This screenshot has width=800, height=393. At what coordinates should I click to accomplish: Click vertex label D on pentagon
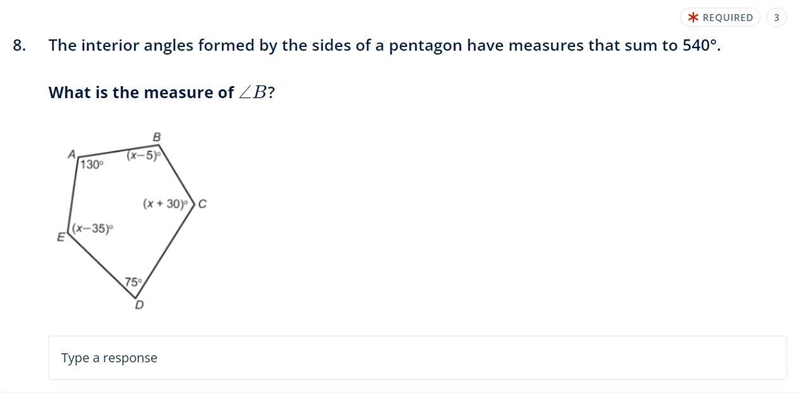click(x=139, y=306)
